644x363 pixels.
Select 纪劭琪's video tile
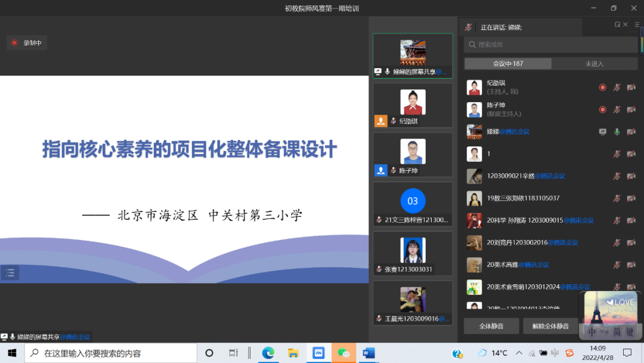click(x=413, y=105)
